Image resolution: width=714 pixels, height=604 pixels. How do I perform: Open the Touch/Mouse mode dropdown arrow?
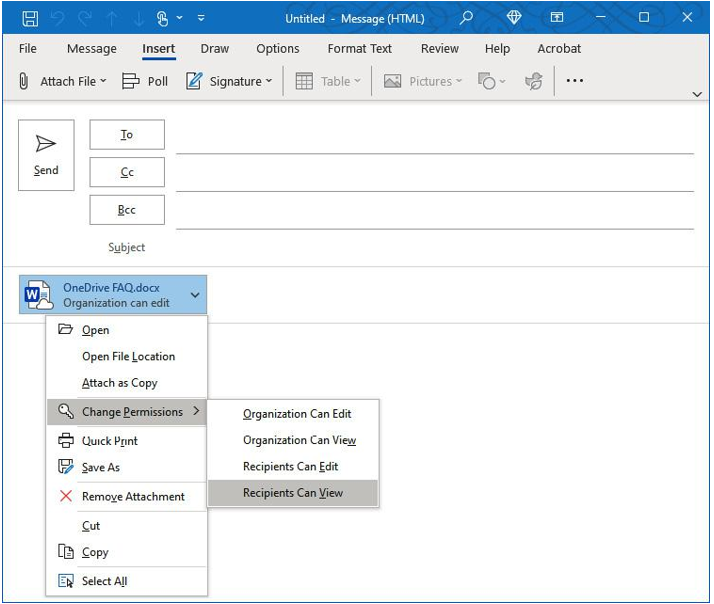coord(180,18)
